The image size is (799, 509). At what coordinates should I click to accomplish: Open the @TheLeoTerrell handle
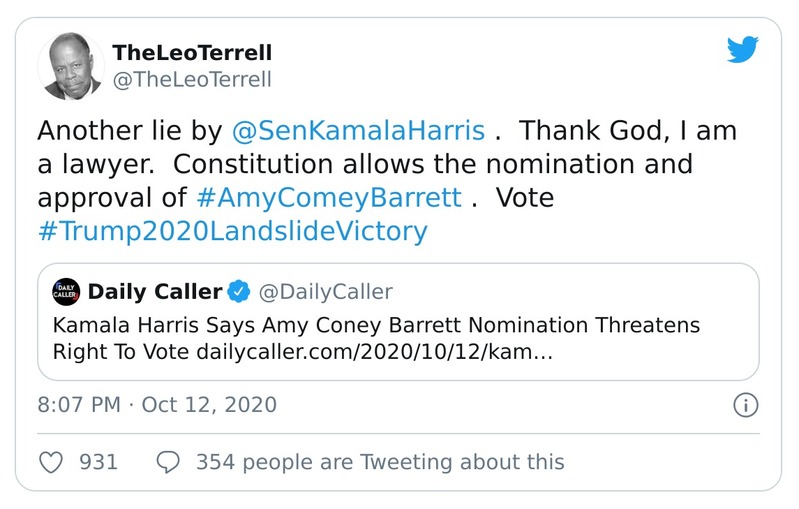pyautogui.click(x=192, y=79)
